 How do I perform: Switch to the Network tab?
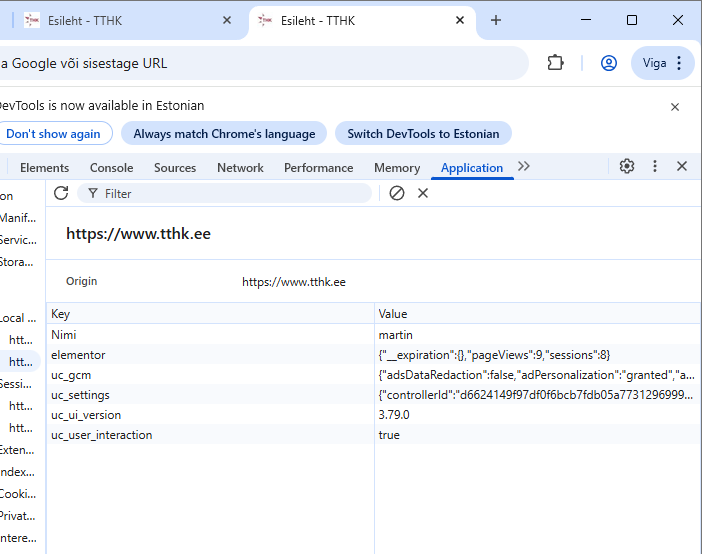coord(240,168)
